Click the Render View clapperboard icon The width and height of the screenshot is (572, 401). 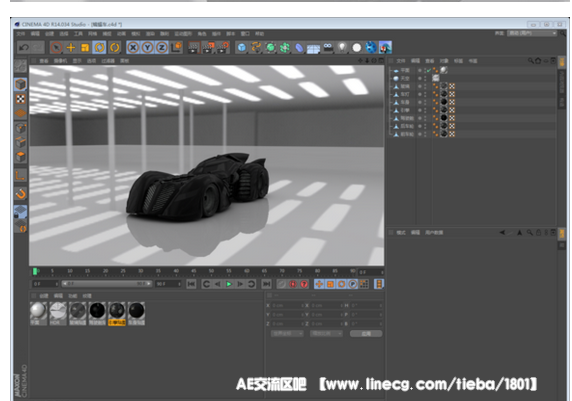(194, 48)
